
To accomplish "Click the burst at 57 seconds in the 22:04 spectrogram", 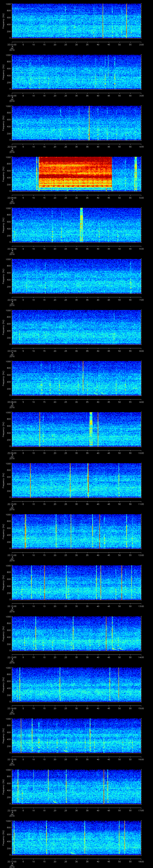I will pyautogui.click(x=136, y=174).
